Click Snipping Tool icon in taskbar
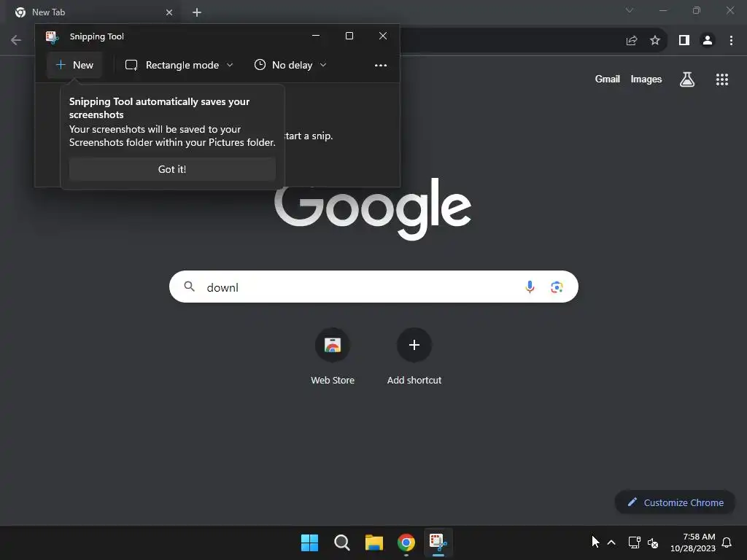The height and width of the screenshot is (560, 747). tap(438, 542)
